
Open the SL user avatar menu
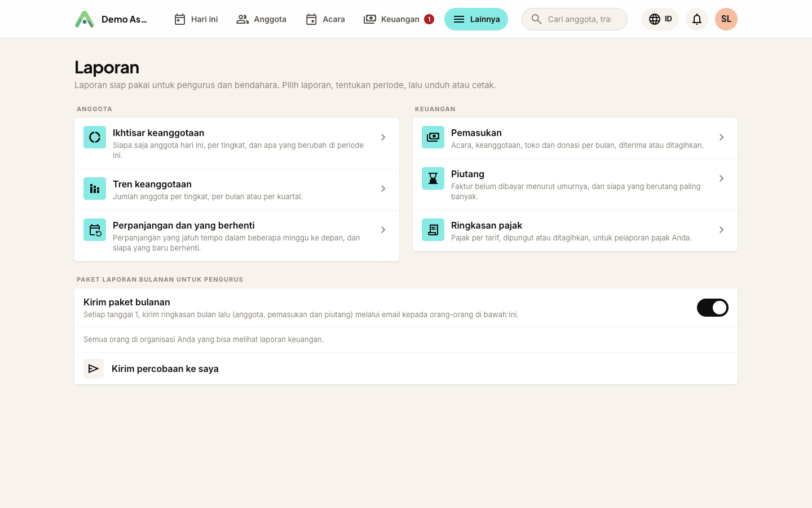pos(726,19)
